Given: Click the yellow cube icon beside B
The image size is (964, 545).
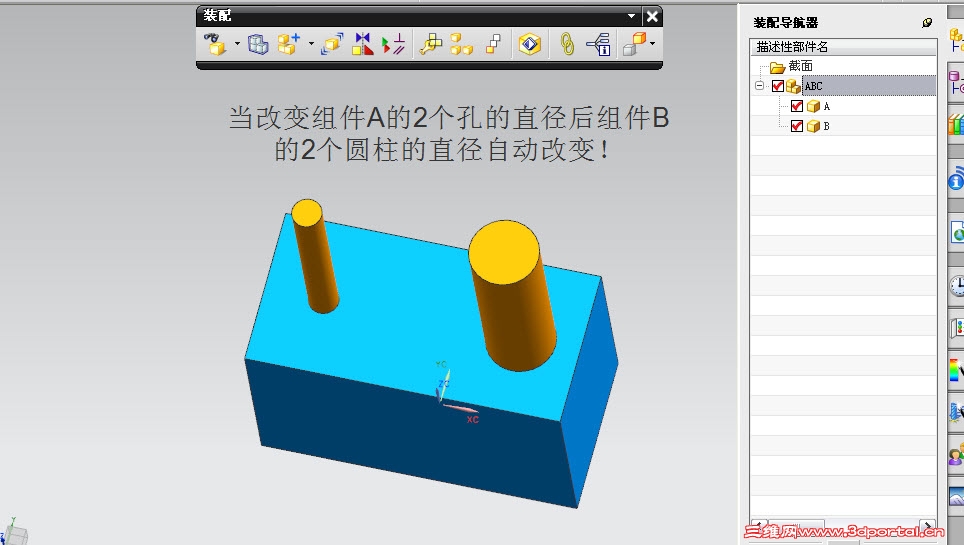Looking at the screenshot, I should [813, 125].
